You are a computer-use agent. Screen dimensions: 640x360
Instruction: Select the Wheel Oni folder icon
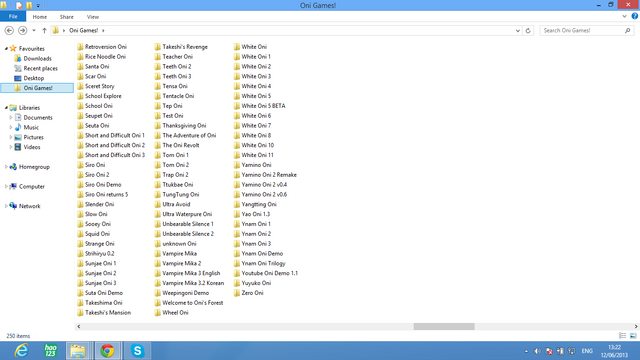click(x=158, y=313)
